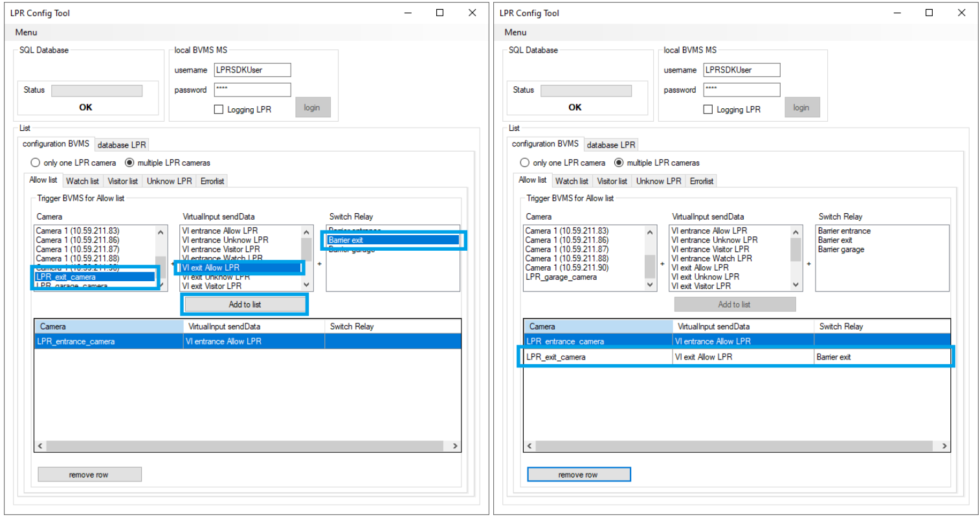Select 'only one LPR camera' in left window

click(36, 163)
